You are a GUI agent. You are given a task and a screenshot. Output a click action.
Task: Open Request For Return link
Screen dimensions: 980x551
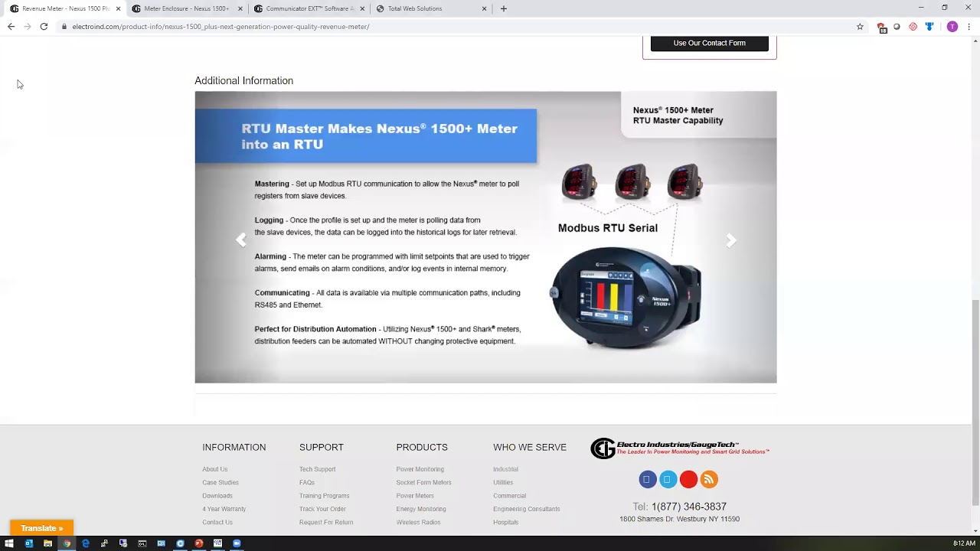326,522
